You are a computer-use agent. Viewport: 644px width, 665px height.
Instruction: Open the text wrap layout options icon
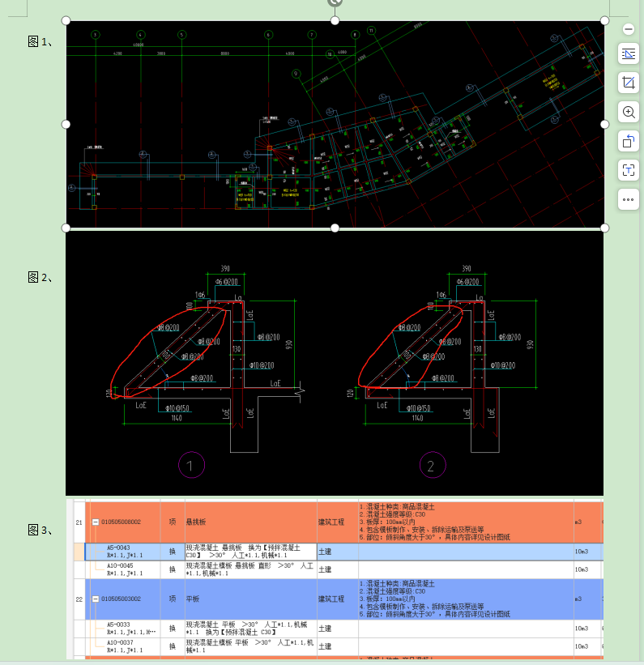tap(629, 53)
